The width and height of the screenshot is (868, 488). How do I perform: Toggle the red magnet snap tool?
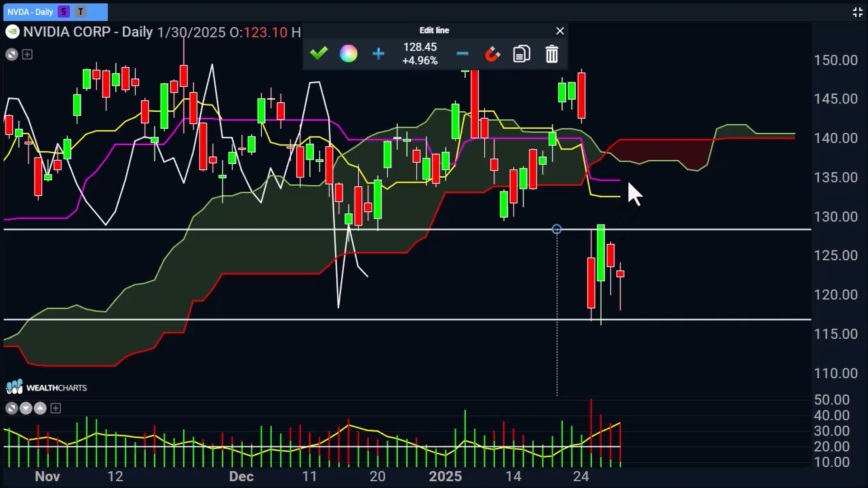[x=492, y=54]
